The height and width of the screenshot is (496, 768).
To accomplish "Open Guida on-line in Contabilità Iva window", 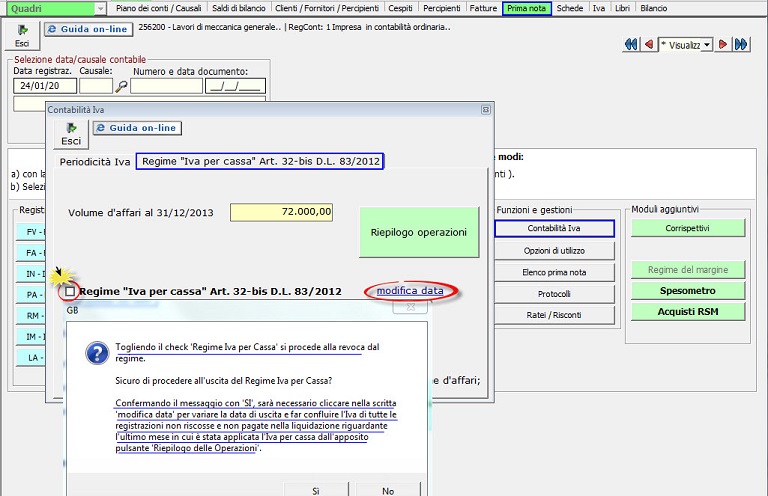I will (x=137, y=128).
